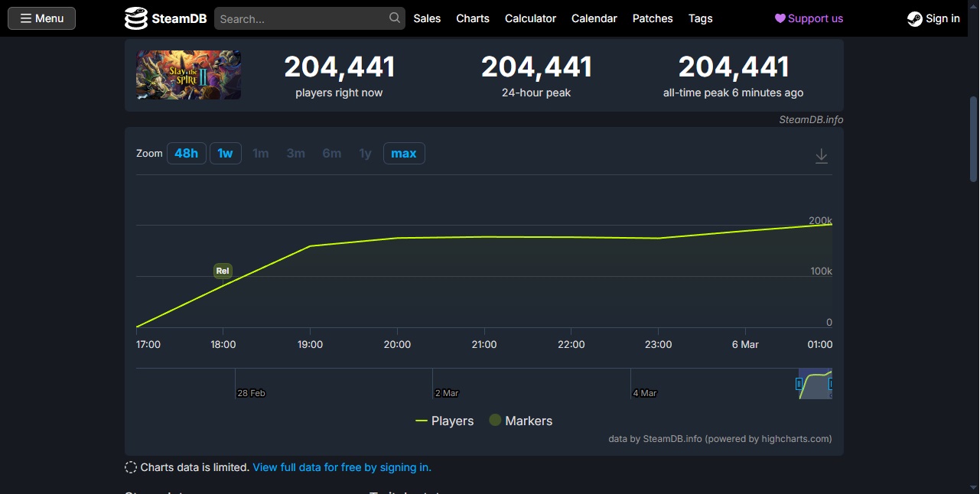Set chart zoom to 48h
The height and width of the screenshot is (494, 980).
[x=186, y=153]
